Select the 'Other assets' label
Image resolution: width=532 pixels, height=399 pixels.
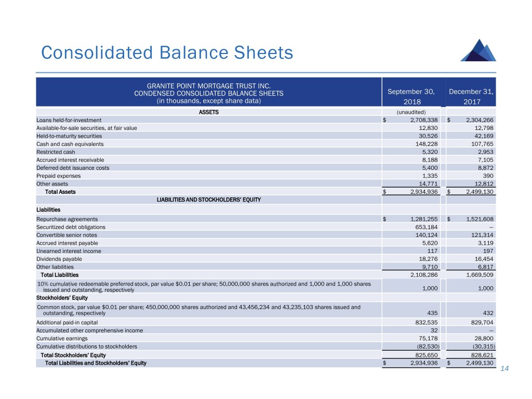52,184
